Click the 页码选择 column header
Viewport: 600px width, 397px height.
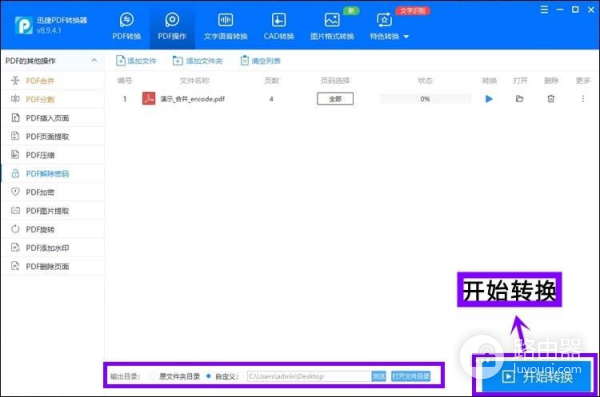tap(335, 80)
